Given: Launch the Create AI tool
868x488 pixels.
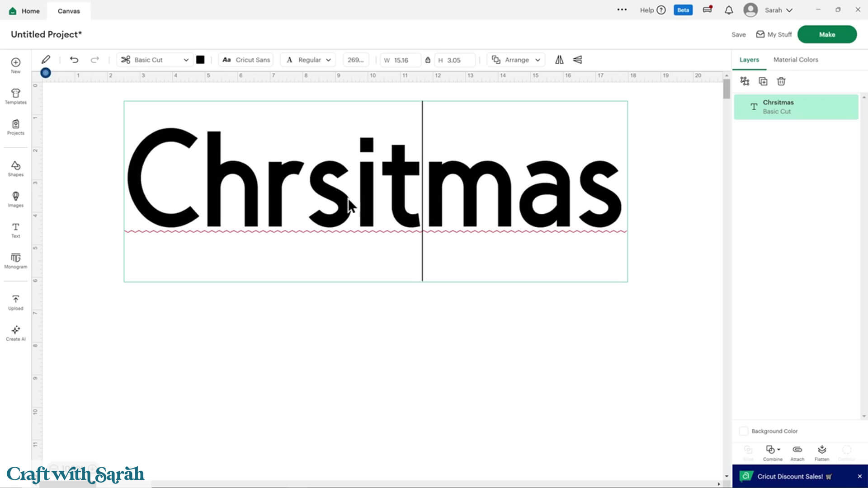Looking at the screenshot, I should 15,333.
